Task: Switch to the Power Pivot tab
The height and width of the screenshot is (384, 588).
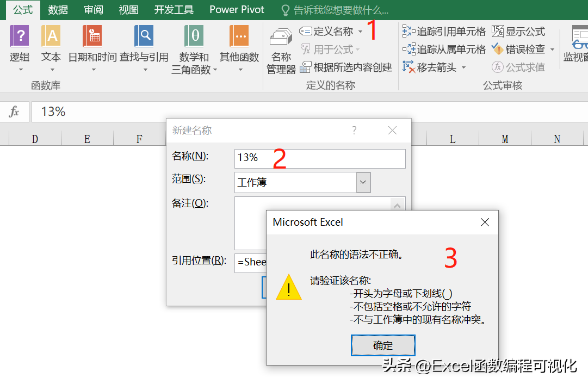Action: point(237,10)
